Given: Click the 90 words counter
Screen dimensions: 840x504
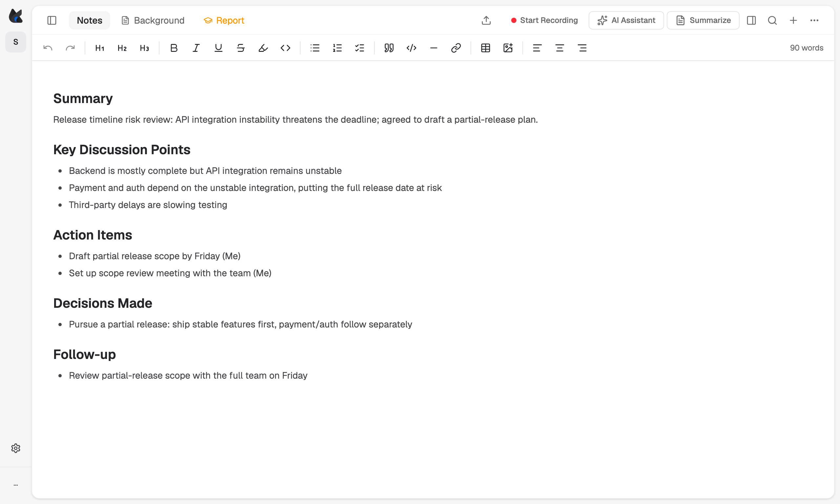Looking at the screenshot, I should [807, 48].
